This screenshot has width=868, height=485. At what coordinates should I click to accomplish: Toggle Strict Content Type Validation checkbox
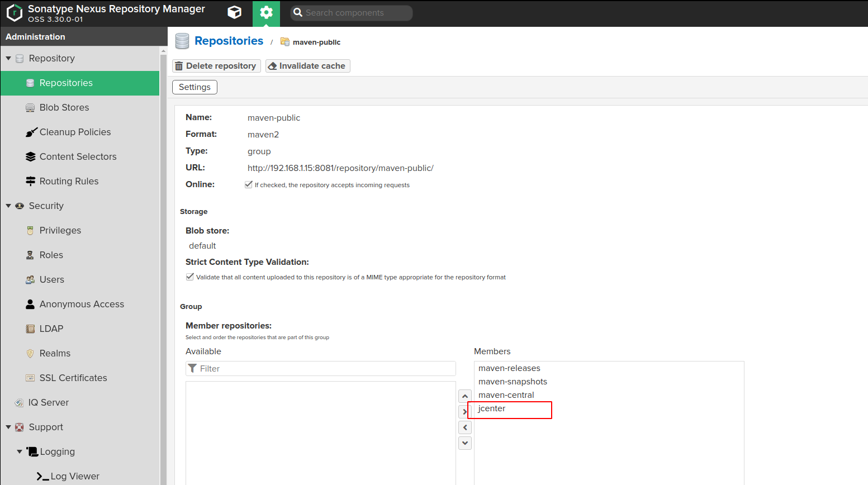click(x=190, y=277)
